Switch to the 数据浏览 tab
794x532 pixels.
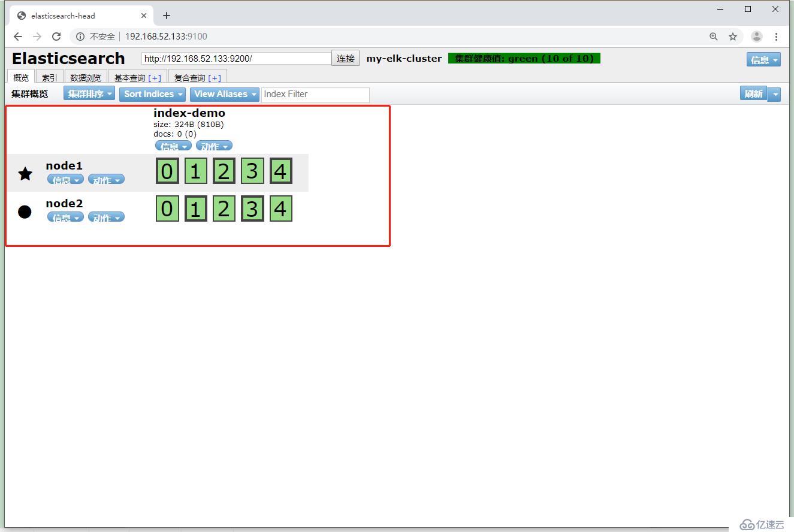click(86, 77)
